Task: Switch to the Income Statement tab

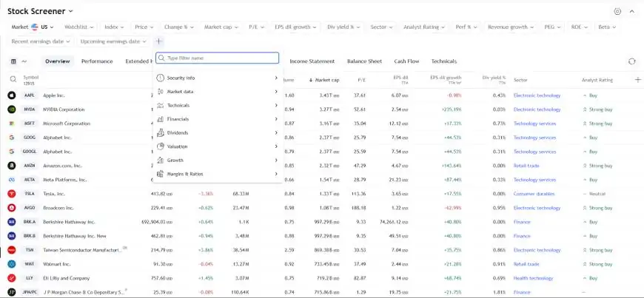Action: pyautogui.click(x=312, y=61)
